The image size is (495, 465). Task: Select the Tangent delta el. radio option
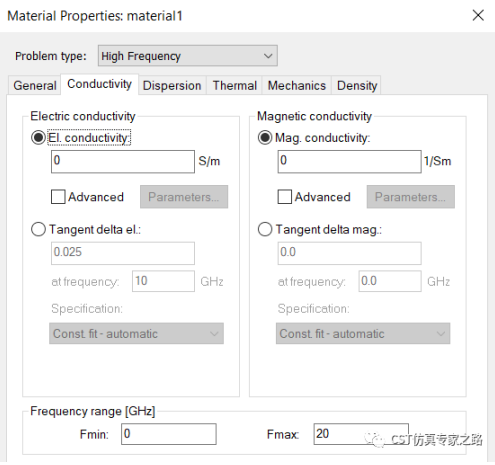tap(38, 229)
